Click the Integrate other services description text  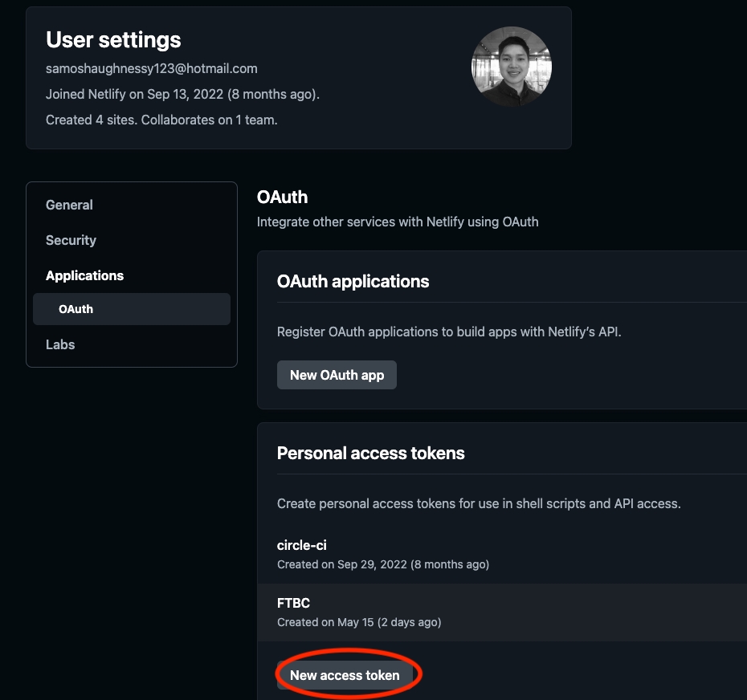point(398,222)
